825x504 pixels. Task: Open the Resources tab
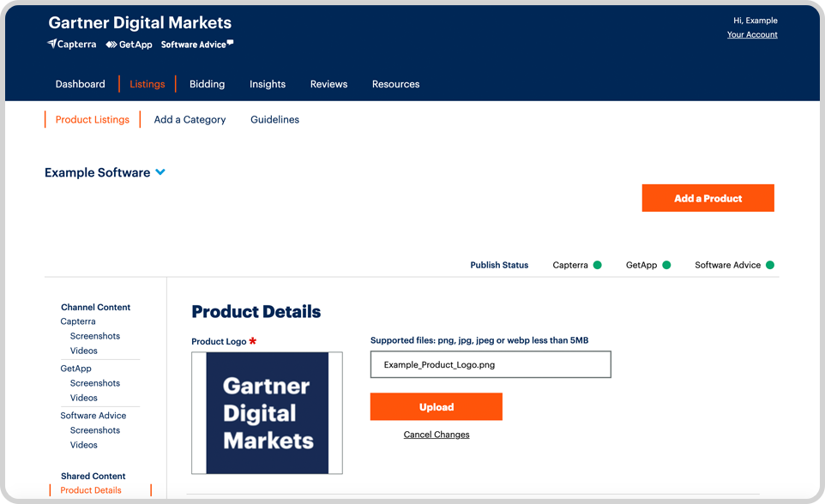(395, 84)
